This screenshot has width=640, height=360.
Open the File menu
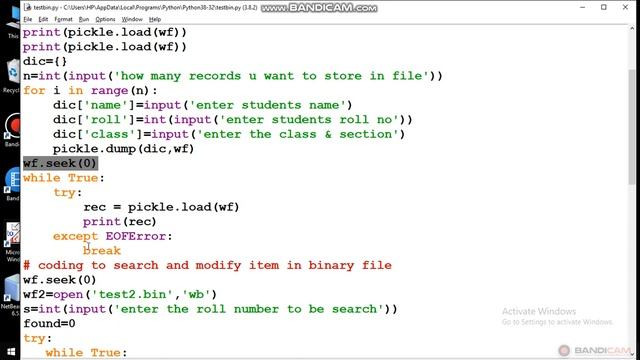point(27,19)
